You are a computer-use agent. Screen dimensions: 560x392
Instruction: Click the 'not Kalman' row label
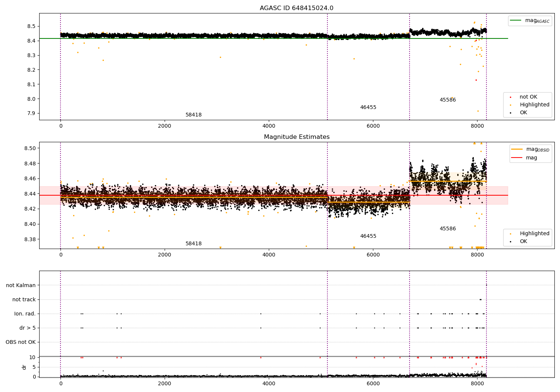click(21, 286)
